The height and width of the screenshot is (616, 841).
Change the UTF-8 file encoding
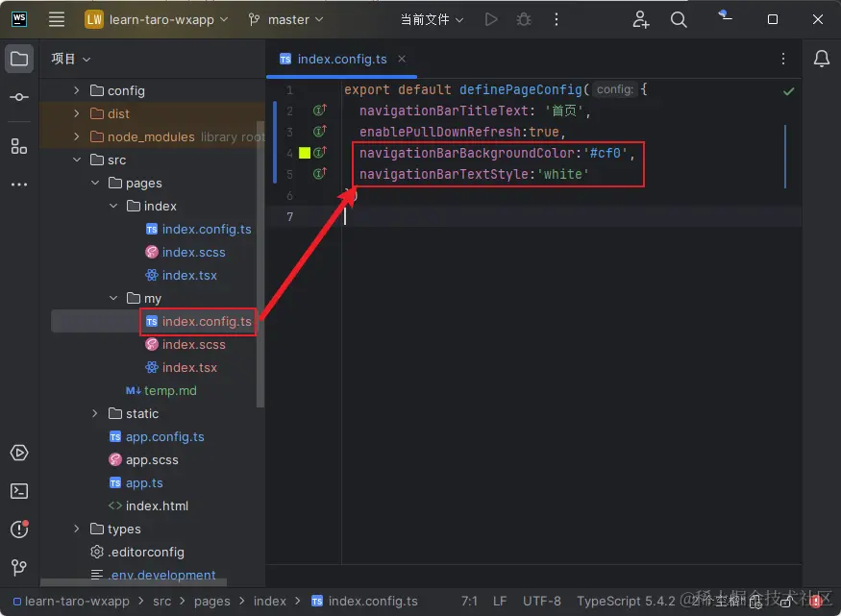(x=542, y=601)
